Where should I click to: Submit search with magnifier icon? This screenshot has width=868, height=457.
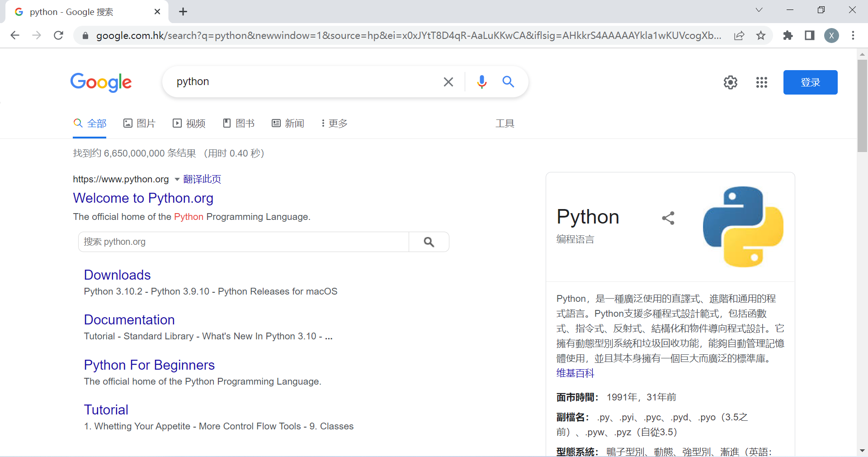click(x=508, y=82)
